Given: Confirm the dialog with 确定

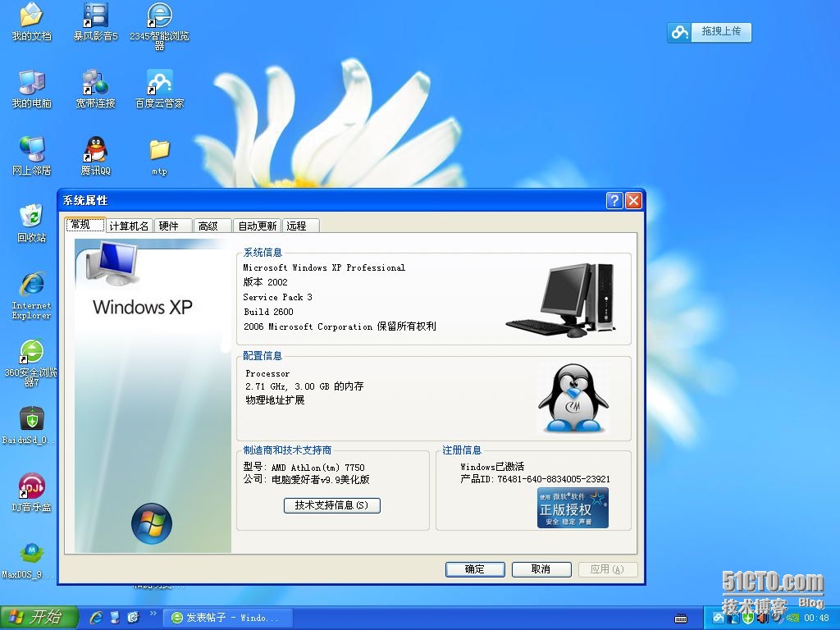Looking at the screenshot, I should click(475, 569).
